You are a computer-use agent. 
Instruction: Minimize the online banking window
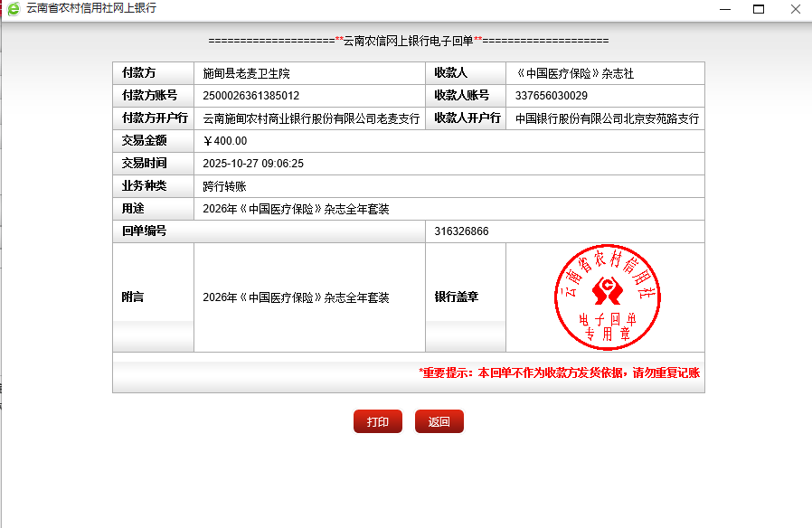point(724,9)
